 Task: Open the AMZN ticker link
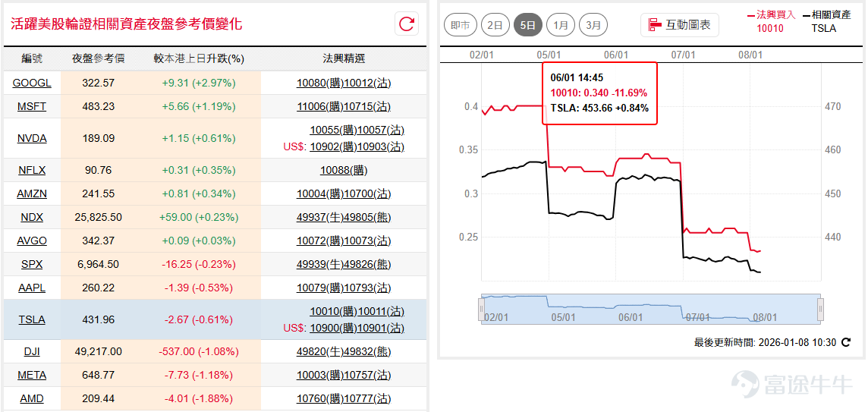coord(32,193)
